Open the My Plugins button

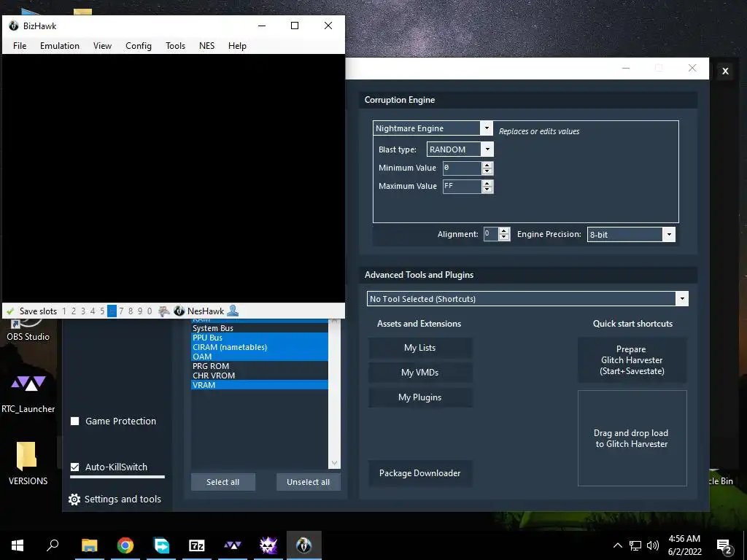(x=419, y=397)
